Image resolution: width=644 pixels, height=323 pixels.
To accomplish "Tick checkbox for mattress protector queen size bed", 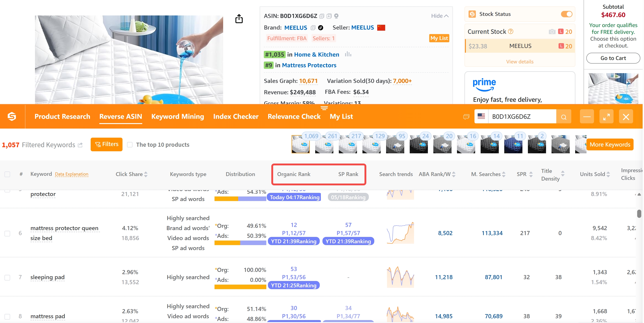I will click(7, 233).
